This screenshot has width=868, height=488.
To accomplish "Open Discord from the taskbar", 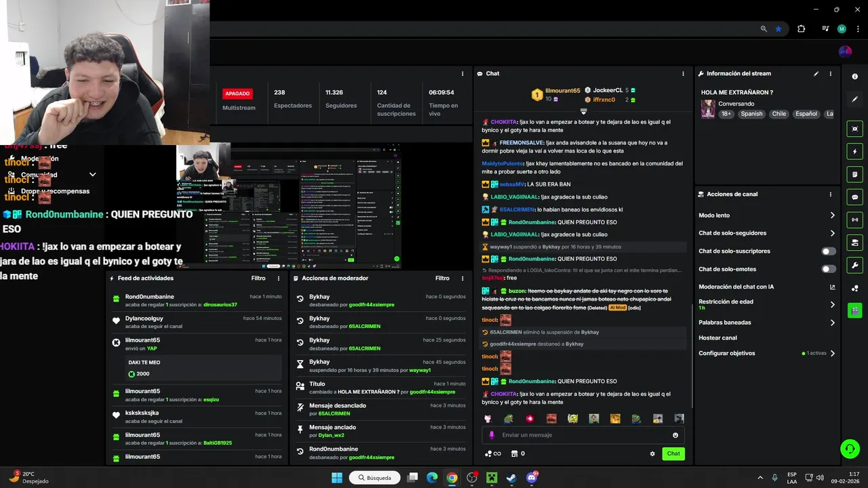I will point(532,478).
